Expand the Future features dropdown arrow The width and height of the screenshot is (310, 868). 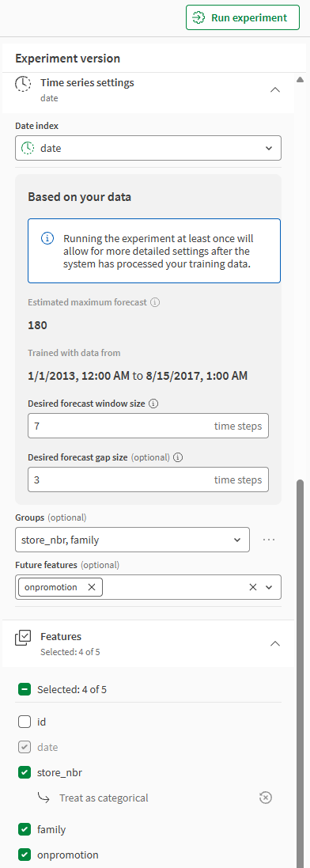click(x=269, y=587)
